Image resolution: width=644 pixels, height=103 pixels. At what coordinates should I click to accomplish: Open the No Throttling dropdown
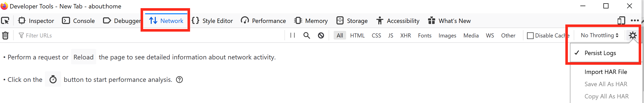(x=599, y=35)
